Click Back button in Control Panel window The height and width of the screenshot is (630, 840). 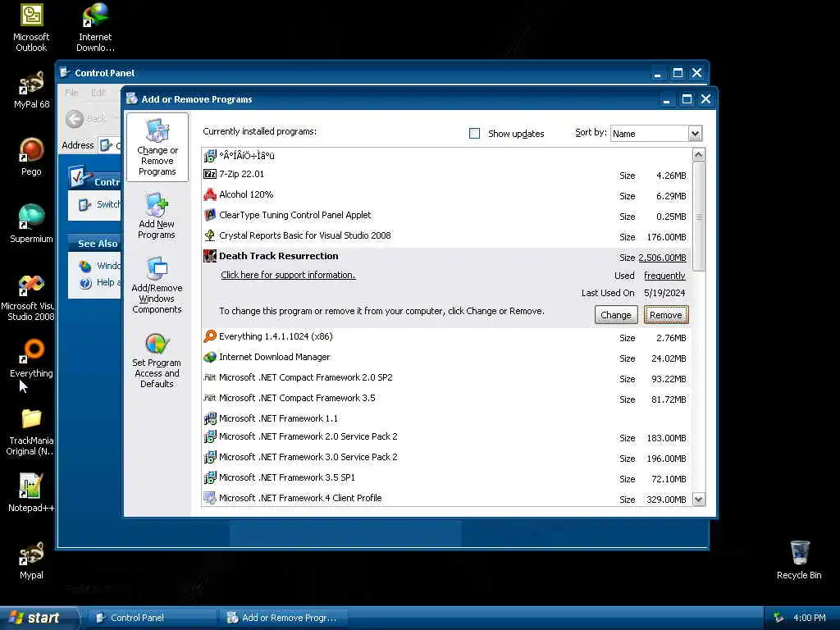(x=87, y=119)
